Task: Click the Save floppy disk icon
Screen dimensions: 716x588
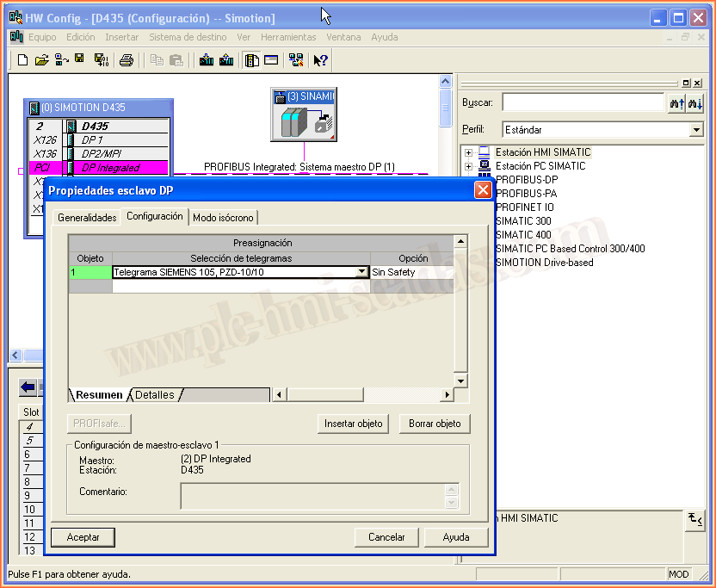Action: click(80, 59)
